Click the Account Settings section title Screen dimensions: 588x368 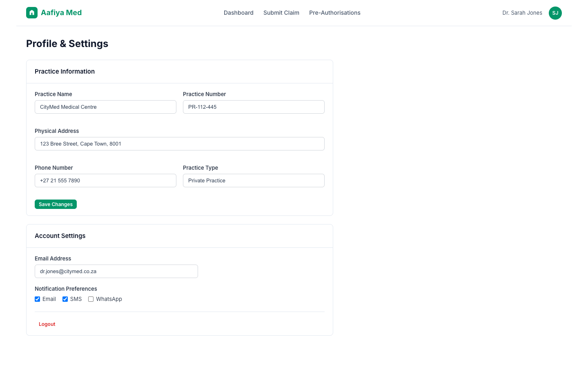click(60, 236)
